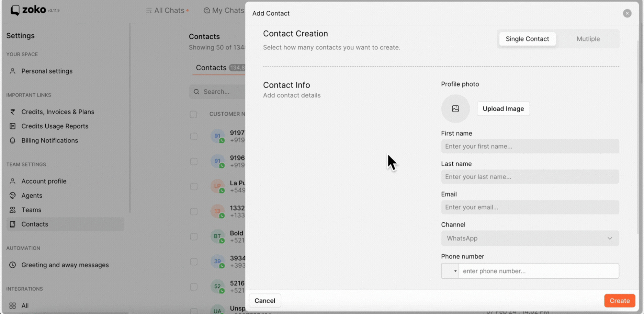This screenshot has width=644, height=314.
Task: Open All integrations
Action: pos(25,305)
